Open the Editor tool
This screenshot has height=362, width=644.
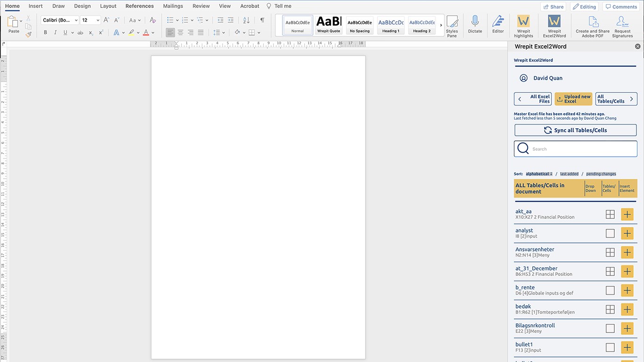498,25
